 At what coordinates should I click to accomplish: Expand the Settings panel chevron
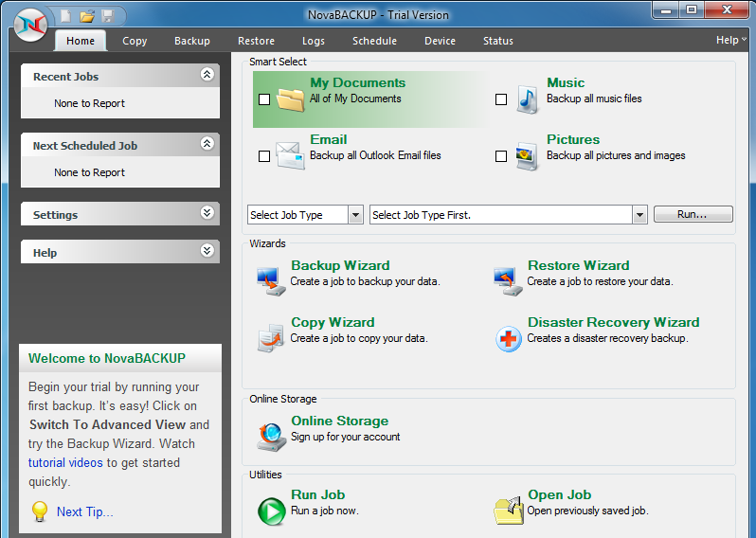pos(207,212)
